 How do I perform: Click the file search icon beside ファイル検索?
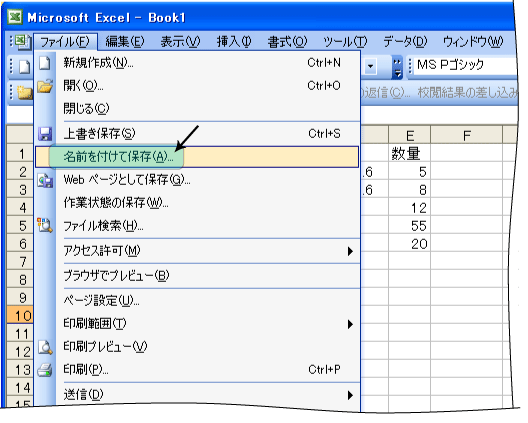45,225
